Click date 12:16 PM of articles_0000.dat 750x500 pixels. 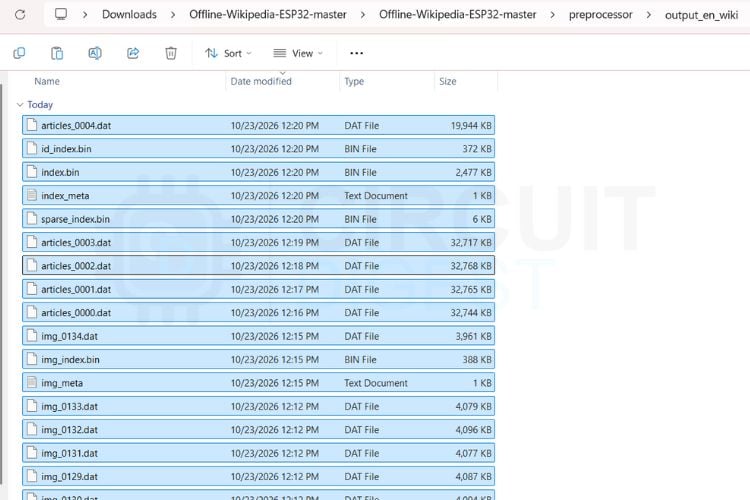pyautogui.click(x=275, y=312)
